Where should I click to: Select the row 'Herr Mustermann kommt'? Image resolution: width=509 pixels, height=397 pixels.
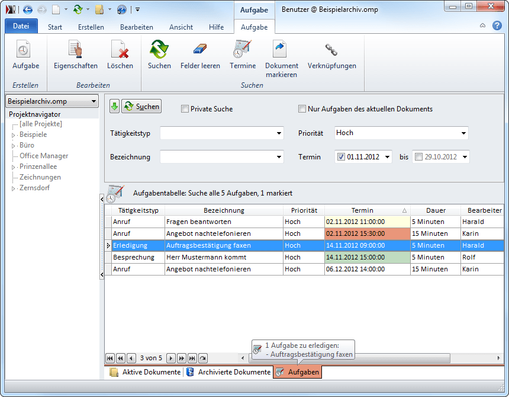click(x=304, y=257)
